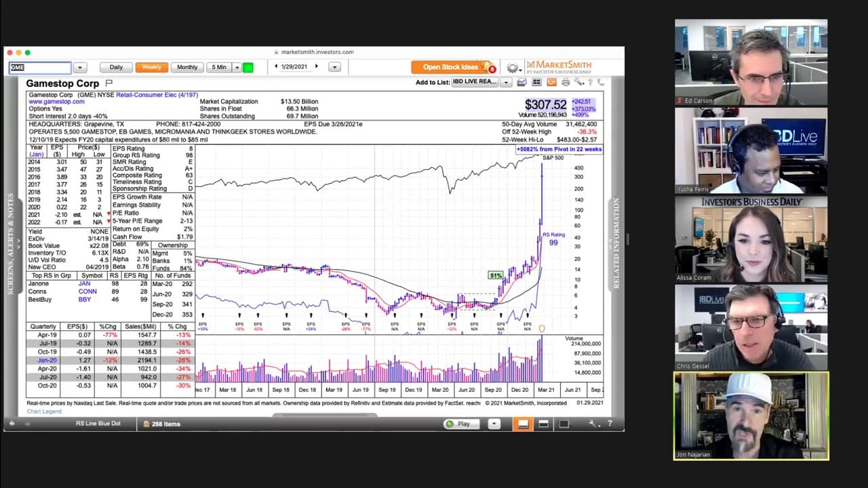
Task: Click the Jan-20 quarterly earnings row
Action: [x=110, y=361]
